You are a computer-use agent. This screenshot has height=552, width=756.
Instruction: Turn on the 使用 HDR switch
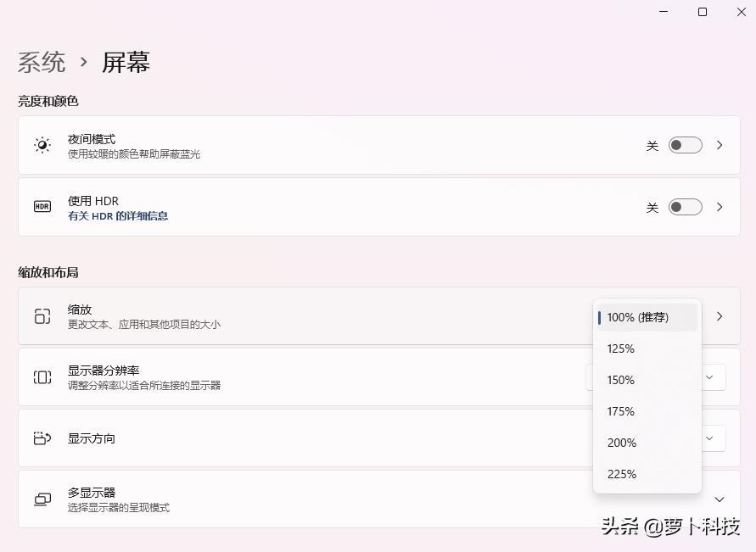pyautogui.click(x=685, y=206)
